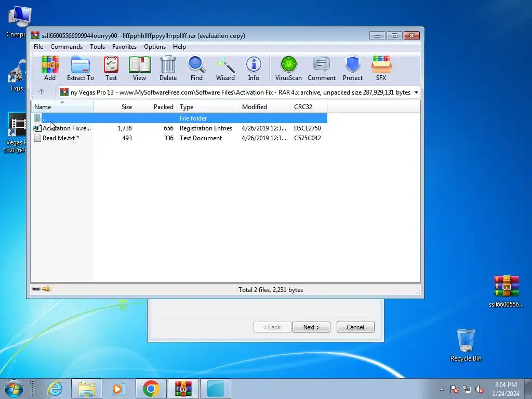Viewport: 532px width, 399px height.
Task: Click the installer window taskbar button
Action: (x=216, y=389)
